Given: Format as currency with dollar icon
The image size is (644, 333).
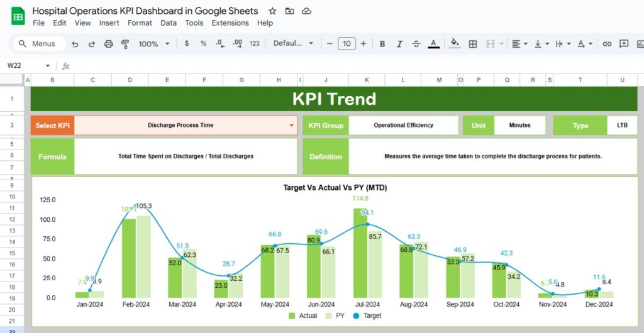Looking at the screenshot, I should [x=187, y=43].
